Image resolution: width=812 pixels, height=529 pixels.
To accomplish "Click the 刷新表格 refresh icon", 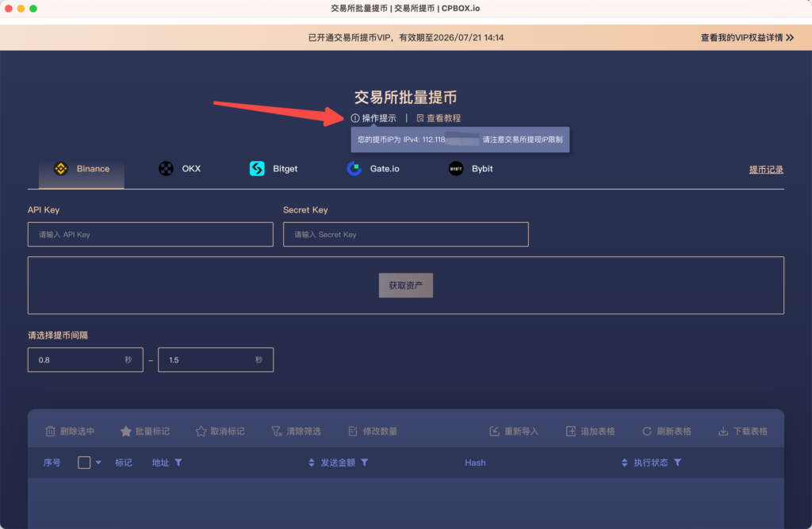I will pos(647,431).
